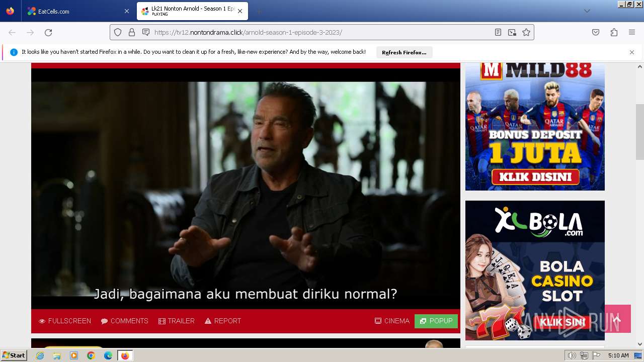View site security padlock info
The height and width of the screenshot is (362, 644).
(x=132, y=32)
